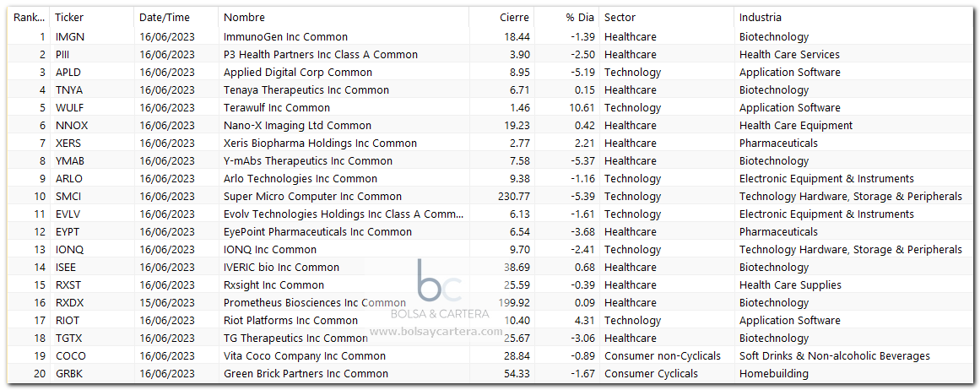Open the www.bolsaycartera.com watermark link
The width and height of the screenshot is (980, 390).
pos(436,331)
